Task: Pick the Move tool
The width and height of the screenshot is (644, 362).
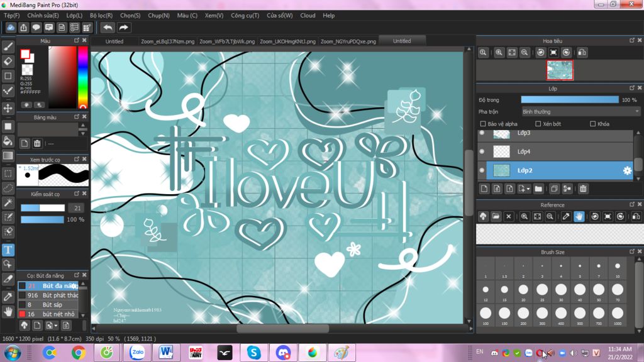Action: 8,108
